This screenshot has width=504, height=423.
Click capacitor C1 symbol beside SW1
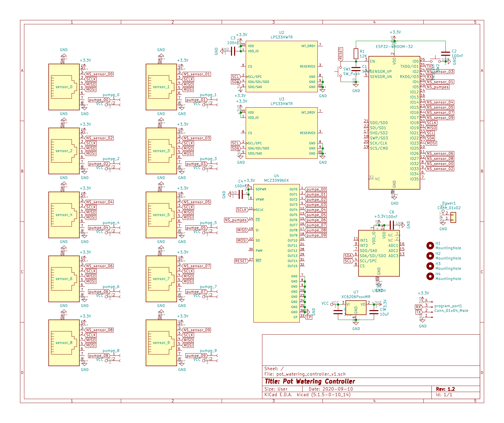pos(356,69)
